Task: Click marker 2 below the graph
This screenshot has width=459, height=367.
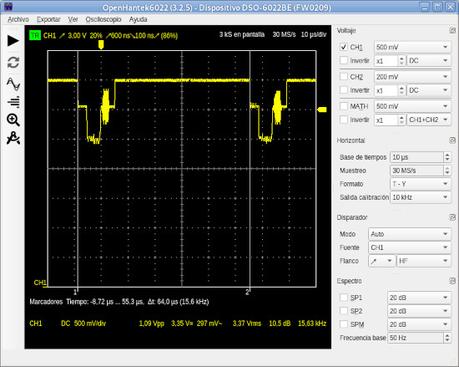Action: coord(247,292)
